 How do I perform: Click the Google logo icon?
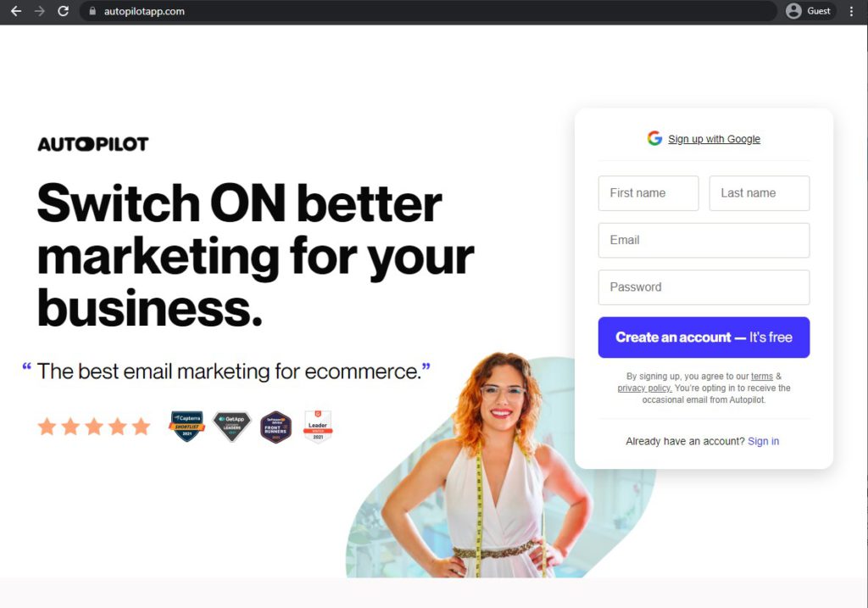coord(654,138)
